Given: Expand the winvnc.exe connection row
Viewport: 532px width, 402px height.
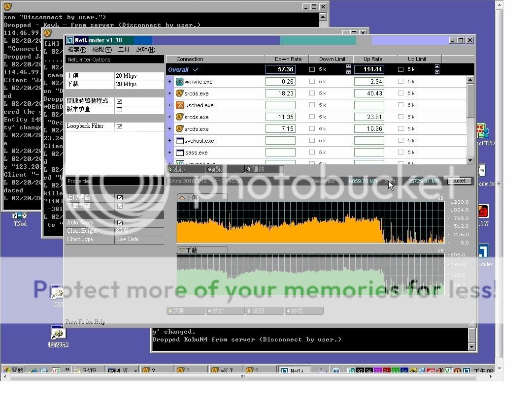Looking at the screenshot, I should point(169,82).
